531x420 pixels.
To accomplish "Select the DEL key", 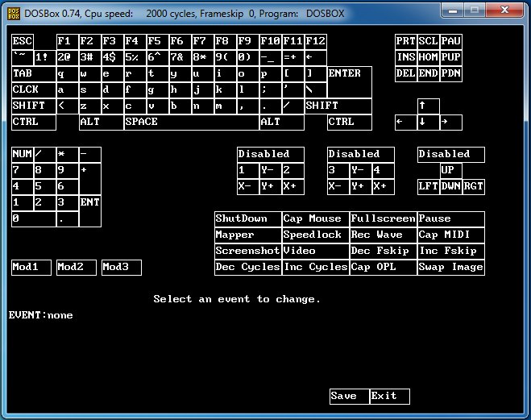I will 405,74.
